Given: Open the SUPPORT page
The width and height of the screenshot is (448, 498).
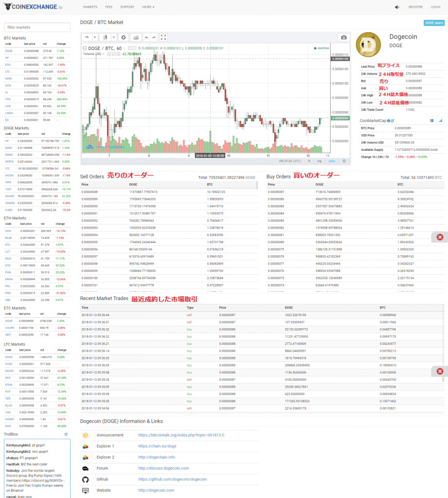Looking at the screenshot, I should pos(127,7).
